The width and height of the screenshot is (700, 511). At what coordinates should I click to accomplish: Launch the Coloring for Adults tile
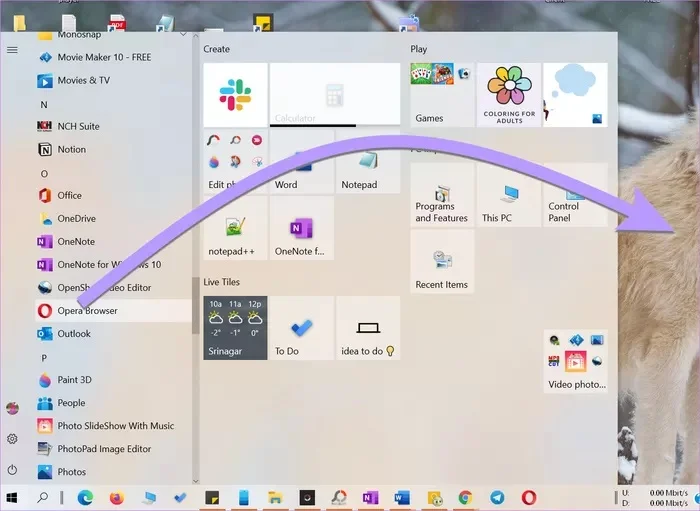(x=509, y=95)
